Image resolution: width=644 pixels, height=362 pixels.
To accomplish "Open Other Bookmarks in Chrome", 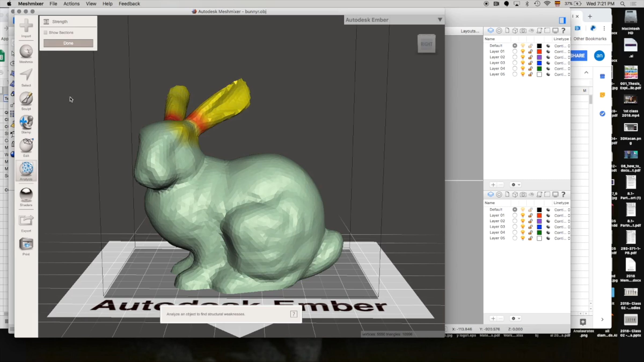I will tap(590, 39).
